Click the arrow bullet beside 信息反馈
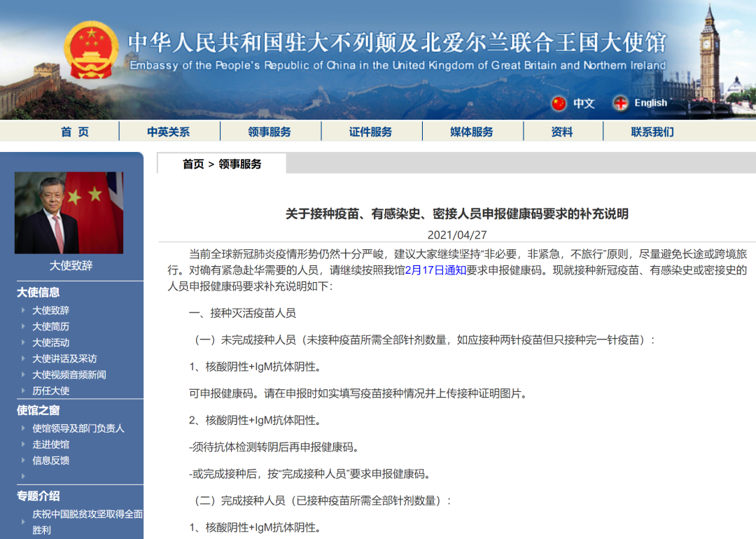756x539 pixels. point(22,460)
